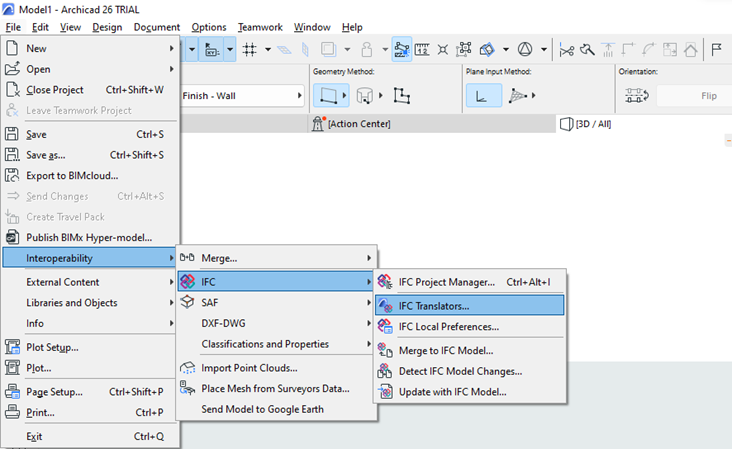Choose Send Model to Google Earth
This screenshot has height=449, width=732.
pos(276,409)
